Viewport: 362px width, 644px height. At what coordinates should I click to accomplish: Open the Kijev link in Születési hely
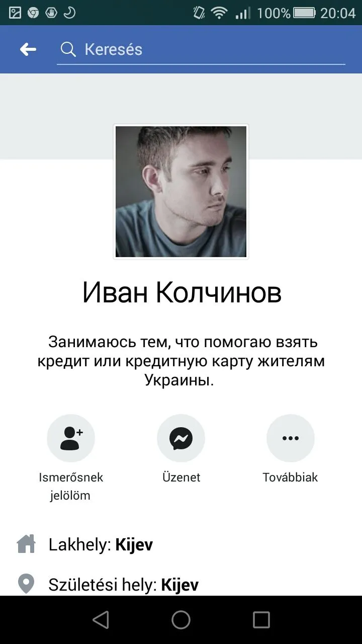(180, 585)
